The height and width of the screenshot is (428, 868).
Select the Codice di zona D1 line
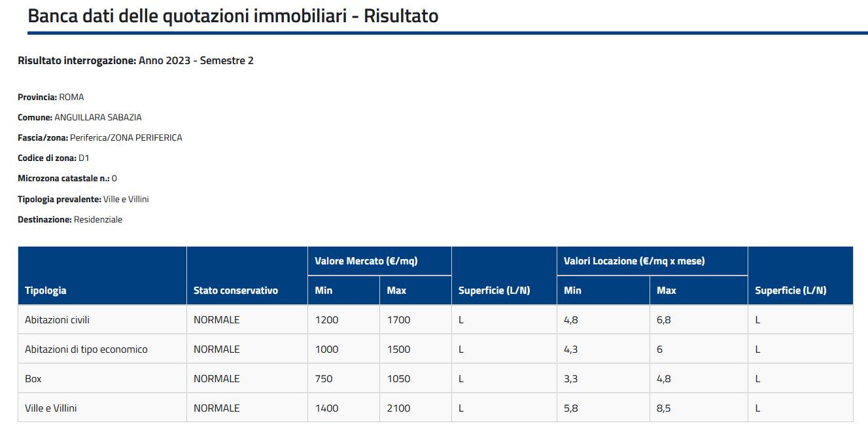pyautogui.click(x=54, y=158)
